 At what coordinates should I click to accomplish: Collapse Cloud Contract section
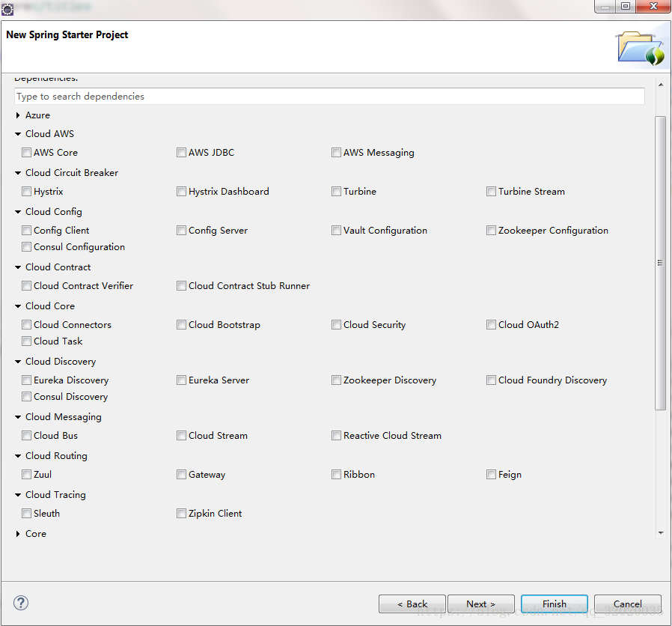tap(18, 267)
